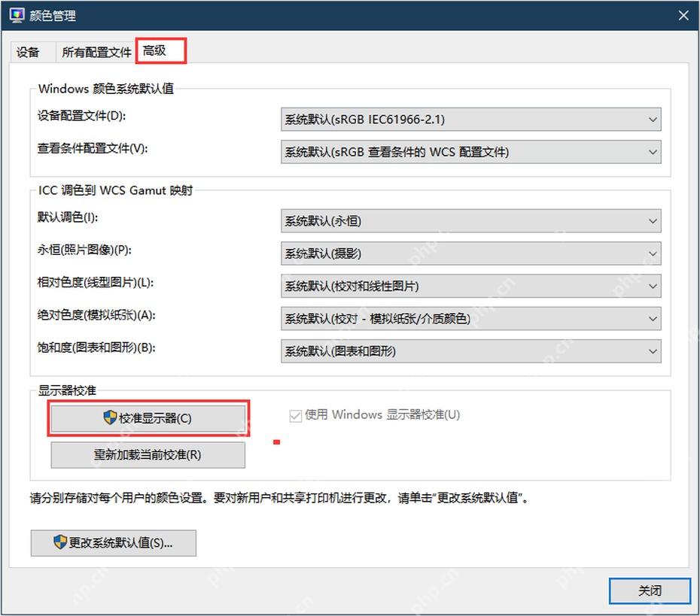Image resolution: width=700 pixels, height=616 pixels.
Task: Click the 重新加载当前校准(R) button
Action: 148,454
